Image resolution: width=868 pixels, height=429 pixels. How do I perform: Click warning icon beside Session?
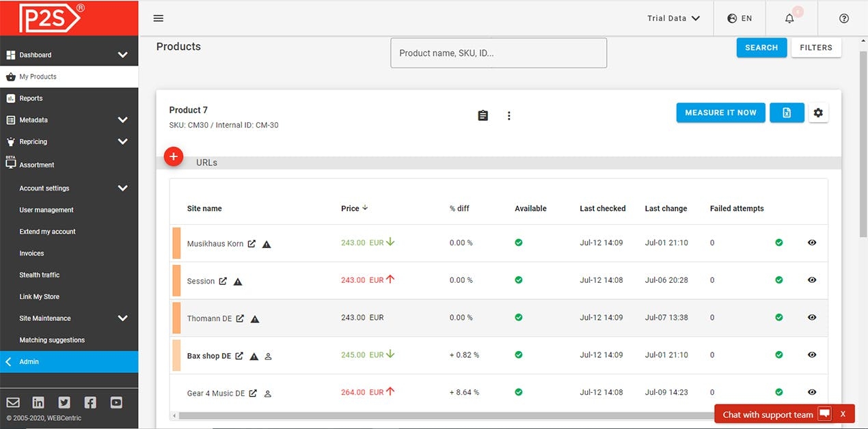(x=238, y=281)
